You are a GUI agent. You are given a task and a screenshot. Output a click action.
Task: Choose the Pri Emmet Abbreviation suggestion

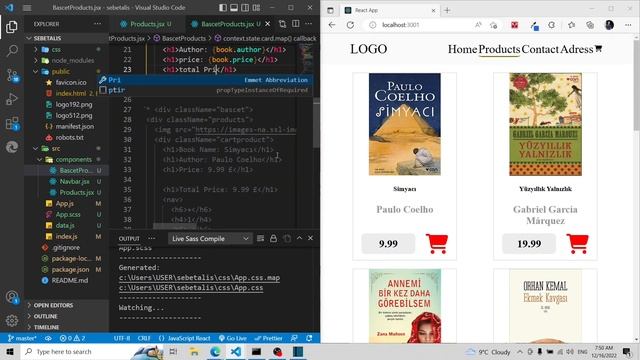[205, 80]
